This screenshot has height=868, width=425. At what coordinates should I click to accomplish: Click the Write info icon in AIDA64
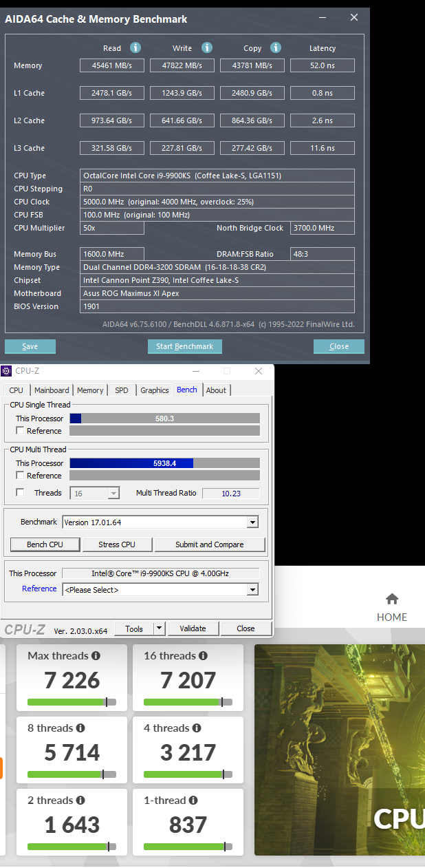(x=207, y=47)
